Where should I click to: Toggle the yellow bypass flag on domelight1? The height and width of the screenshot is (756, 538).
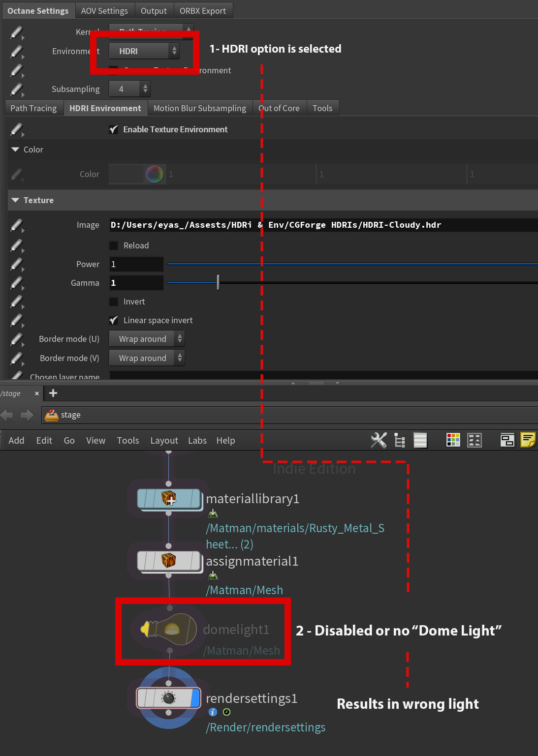(145, 629)
